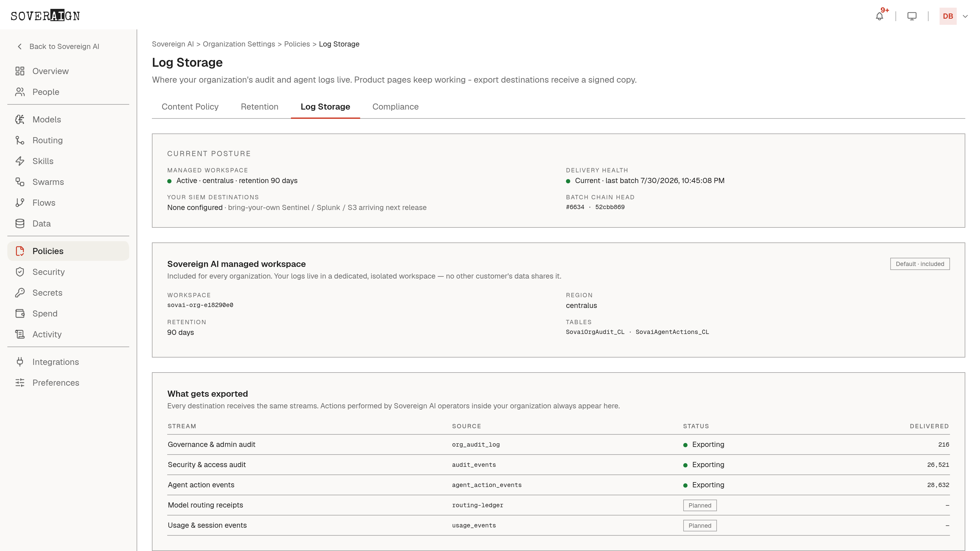The width and height of the screenshot is (980, 551).
Task: Click the routing-ledger source cell
Action: 477,505
